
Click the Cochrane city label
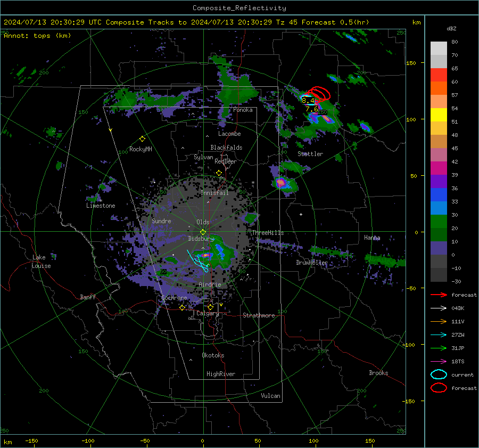tap(174, 298)
